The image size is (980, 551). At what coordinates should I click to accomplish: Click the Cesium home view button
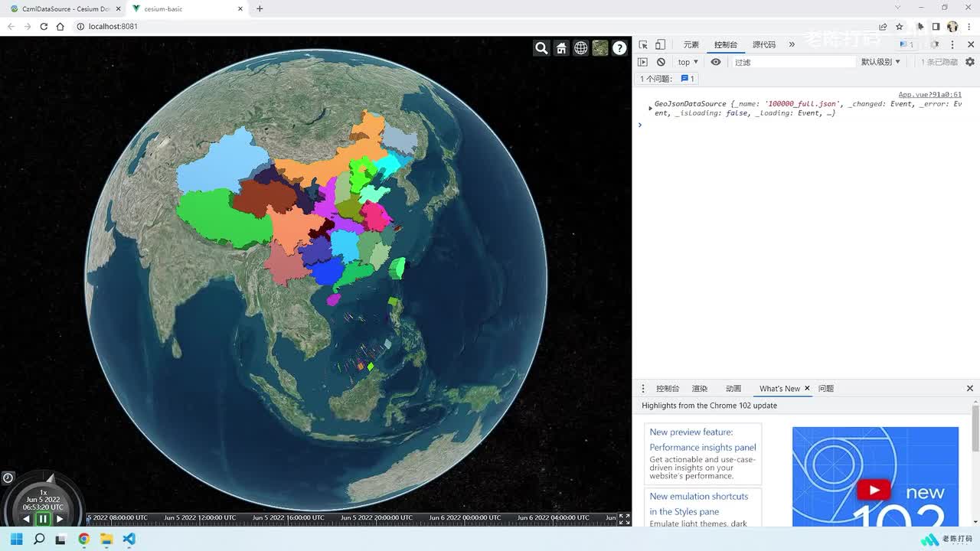[x=561, y=48]
